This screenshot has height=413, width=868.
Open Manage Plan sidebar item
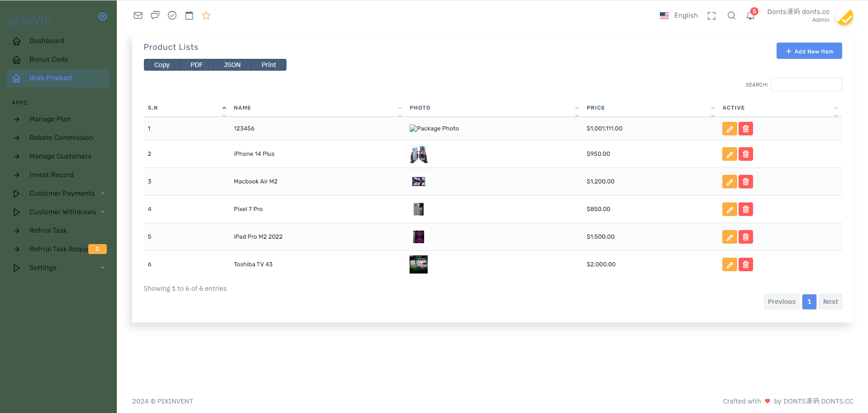tap(58, 119)
